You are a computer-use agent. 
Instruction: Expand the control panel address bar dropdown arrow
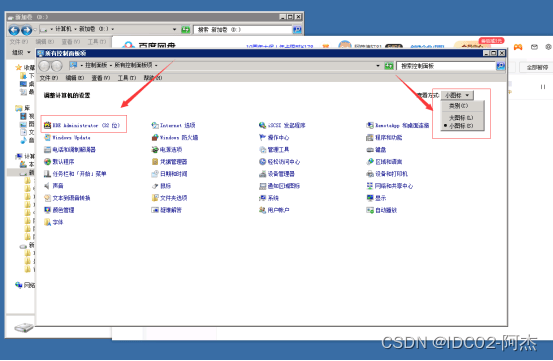[378, 66]
